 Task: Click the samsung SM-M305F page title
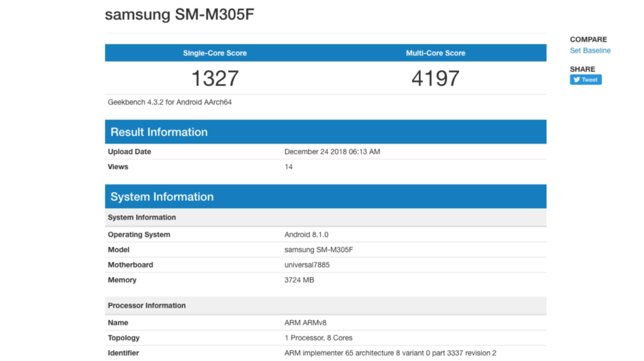tap(179, 14)
